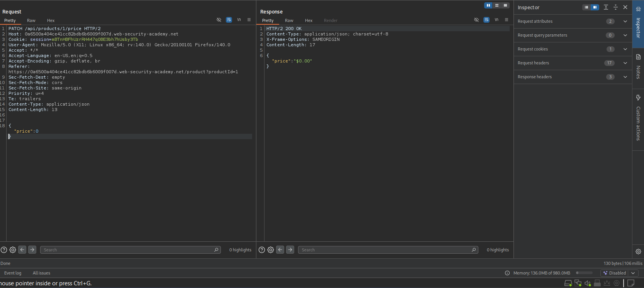Viewport: 644px width, 288px height.
Task: Open the Event log
Action: pyautogui.click(x=13, y=273)
